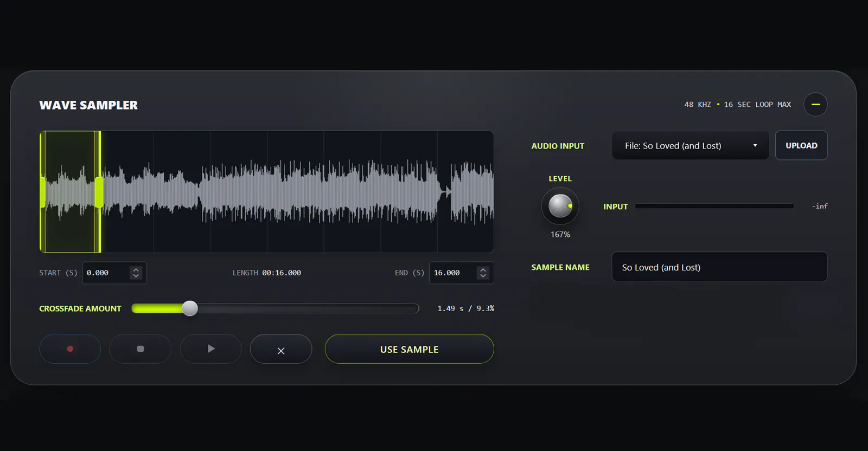
Task: Click the CROSSFADE AMOUNT label
Action: pyautogui.click(x=80, y=308)
